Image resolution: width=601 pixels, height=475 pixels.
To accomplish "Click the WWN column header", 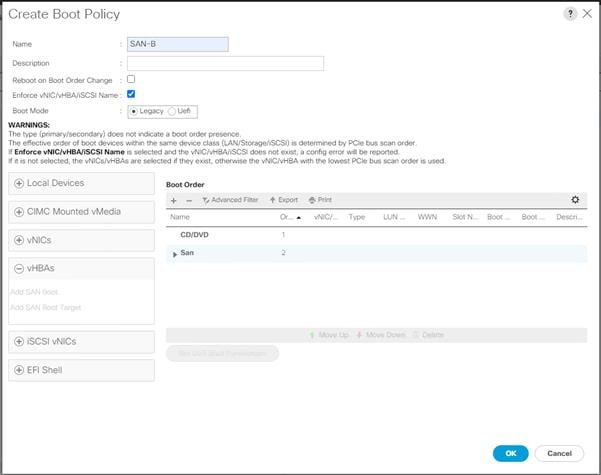I will click(427, 217).
